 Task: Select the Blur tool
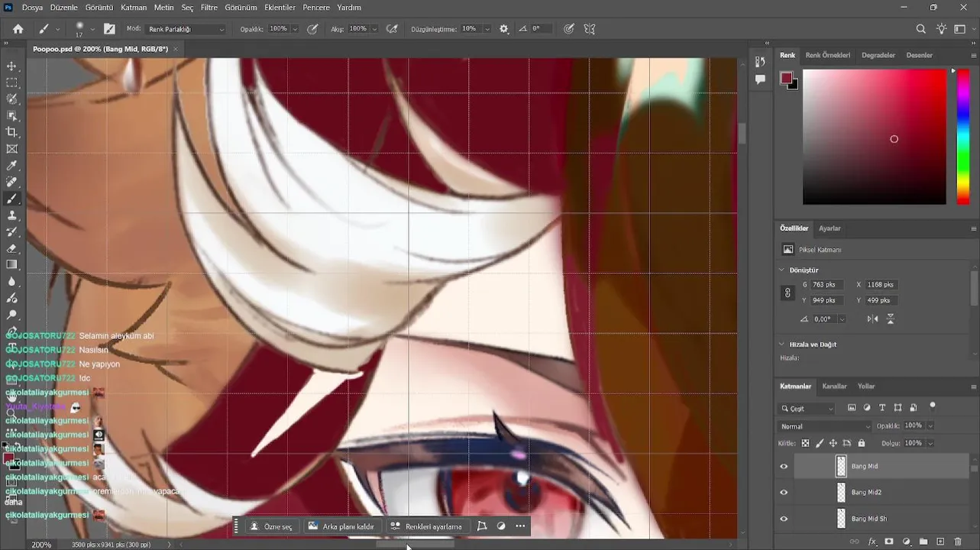(x=11, y=281)
